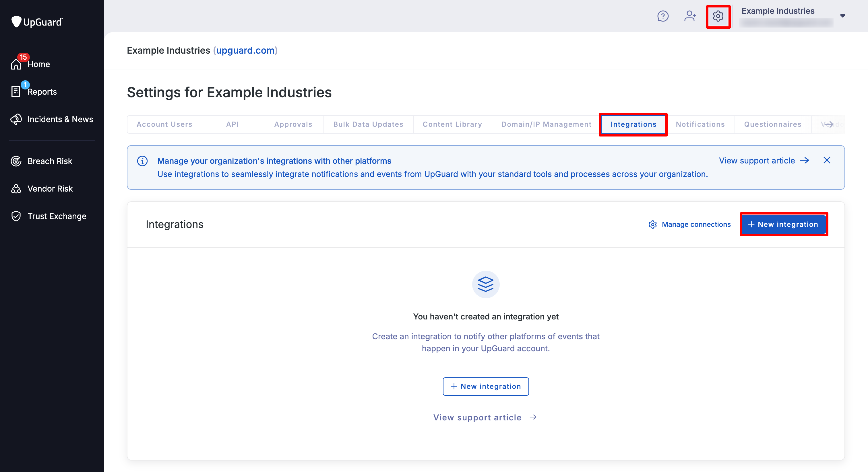Screen dimensions: 868x472
Task: Dismiss the integrations info banner
Action: point(827,160)
